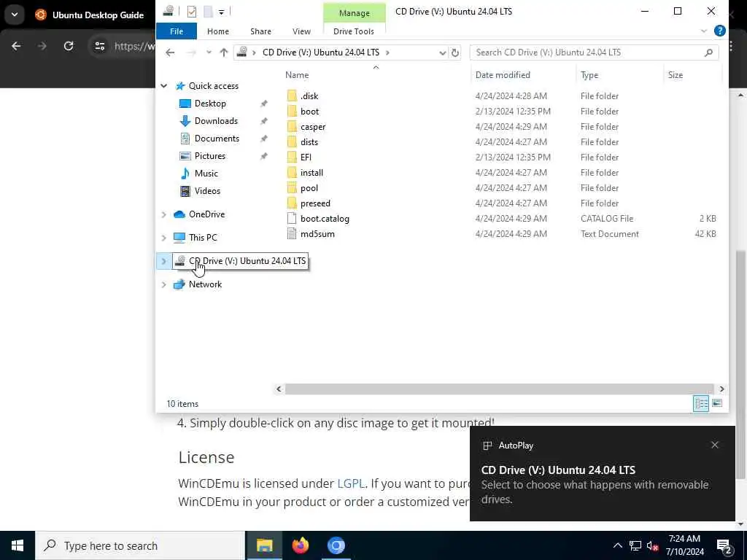Viewport: 747px width, 560px height.
Task: Select the pool folder
Action: 309,188
